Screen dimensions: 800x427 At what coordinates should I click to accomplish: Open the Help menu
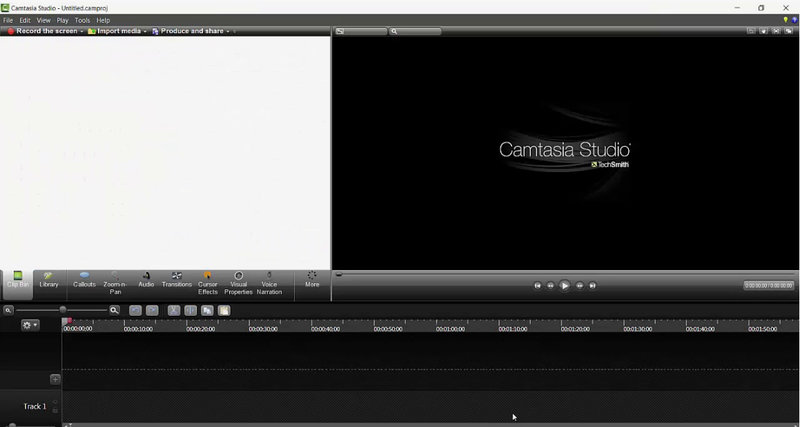click(x=103, y=20)
